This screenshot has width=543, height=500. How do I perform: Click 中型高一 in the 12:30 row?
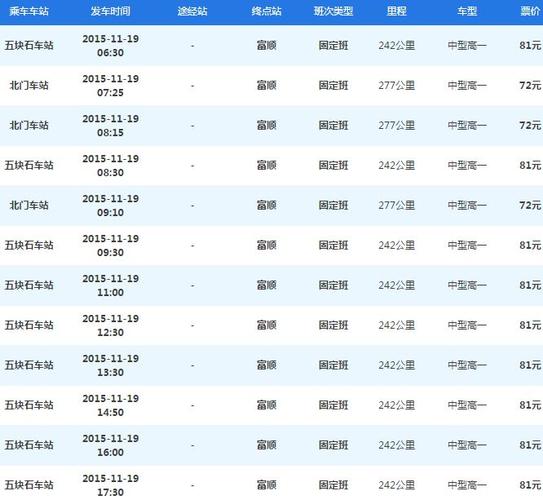[x=467, y=325]
